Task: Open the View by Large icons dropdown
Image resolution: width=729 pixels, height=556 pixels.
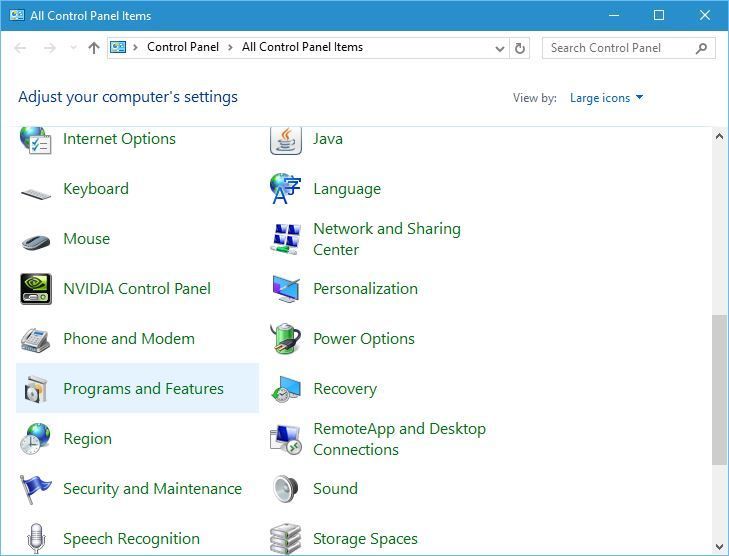Action: pyautogui.click(x=607, y=98)
